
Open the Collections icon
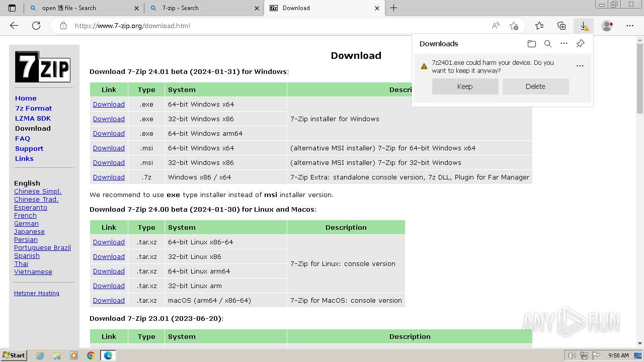tap(561, 26)
